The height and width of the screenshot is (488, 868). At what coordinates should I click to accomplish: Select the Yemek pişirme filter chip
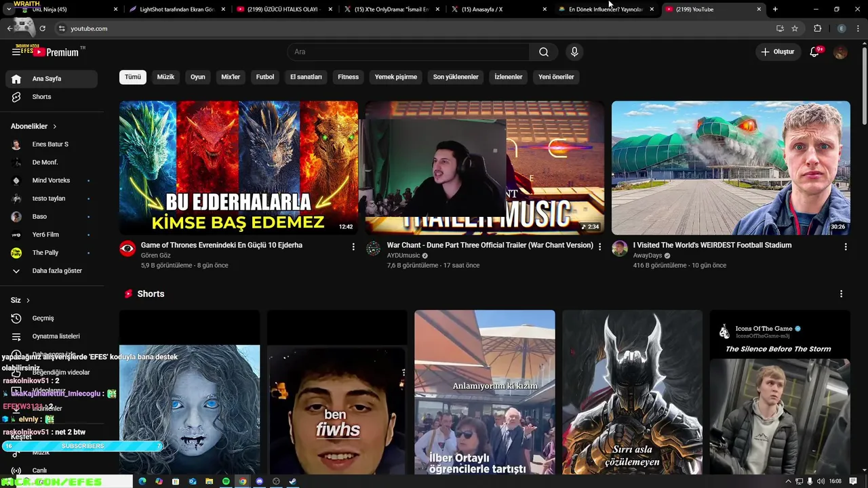(x=396, y=77)
